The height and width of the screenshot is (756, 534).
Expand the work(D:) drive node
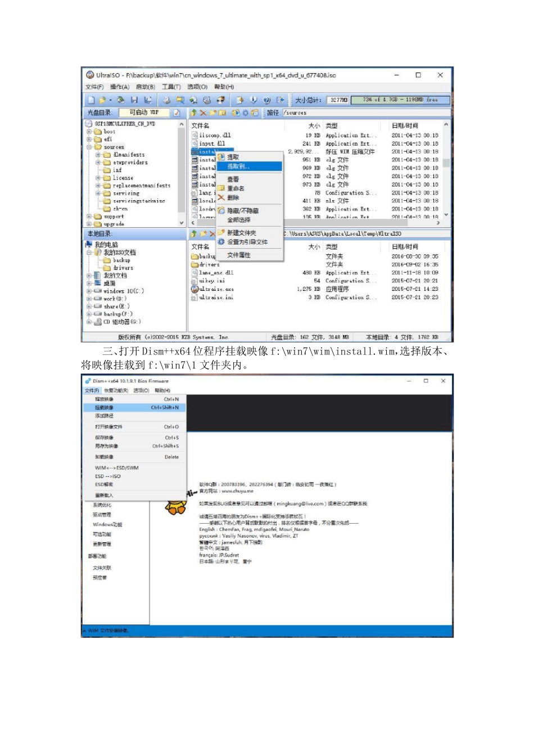pos(89,299)
